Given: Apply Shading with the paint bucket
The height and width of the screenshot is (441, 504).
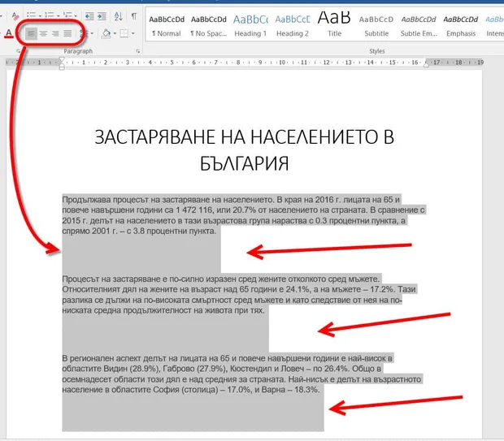Looking at the screenshot, I should click(x=106, y=33).
